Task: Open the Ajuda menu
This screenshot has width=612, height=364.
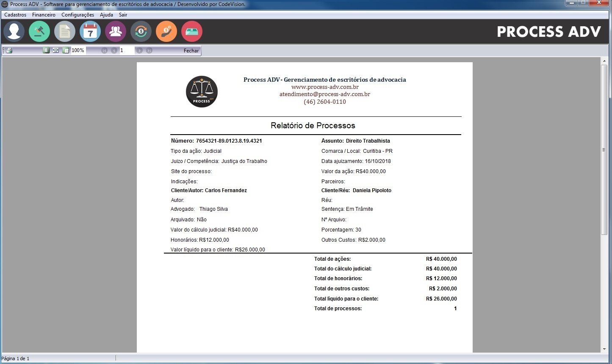Action: tap(106, 15)
